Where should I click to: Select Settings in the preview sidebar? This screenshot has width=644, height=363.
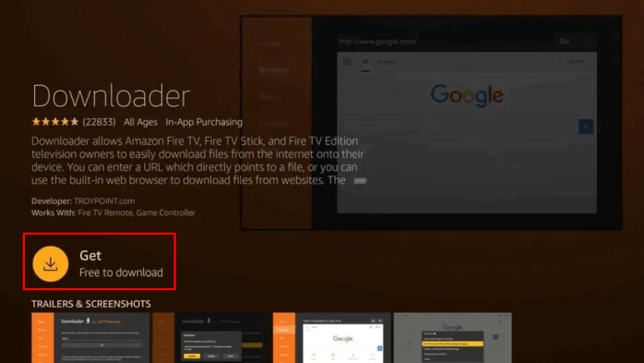pos(273,123)
